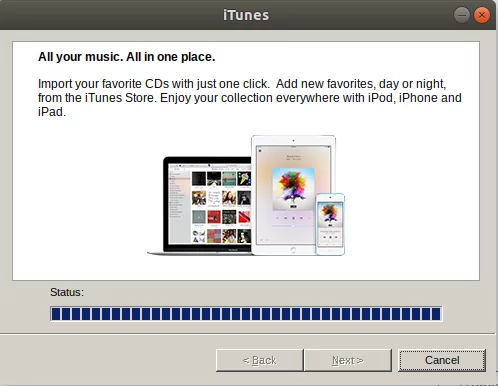Click the MacBook laptop image
The image size is (498, 386).
pyautogui.click(x=200, y=206)
